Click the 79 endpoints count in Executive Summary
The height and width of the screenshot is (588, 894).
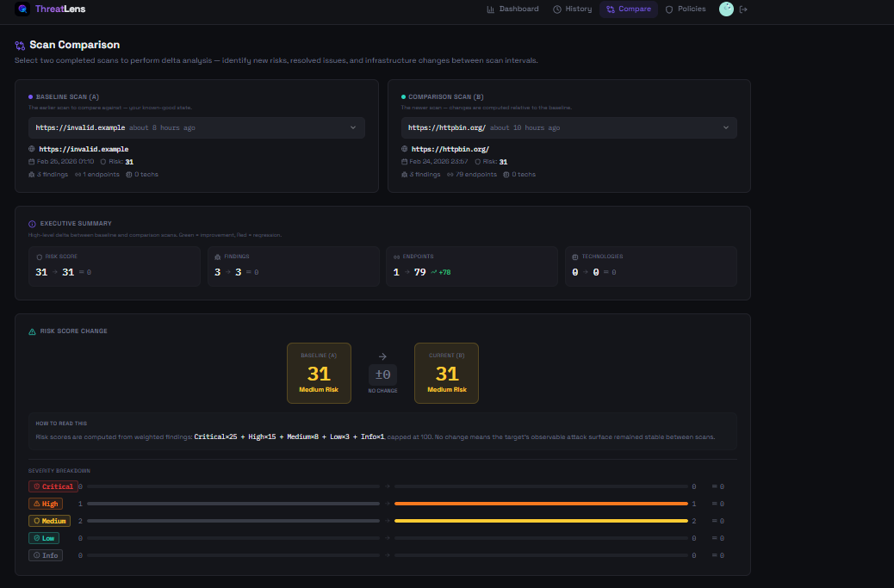coord(420,272)
